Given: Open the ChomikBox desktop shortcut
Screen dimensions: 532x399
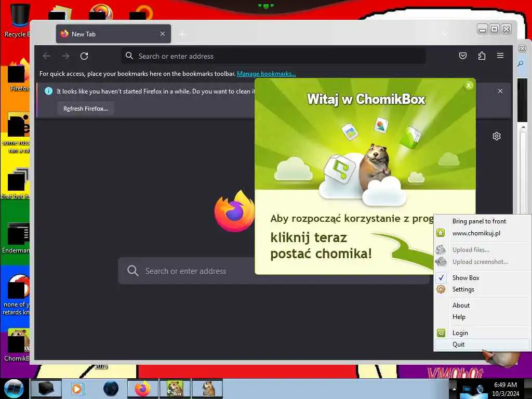Looking at the screenshot, I should (x=17, y=345).
